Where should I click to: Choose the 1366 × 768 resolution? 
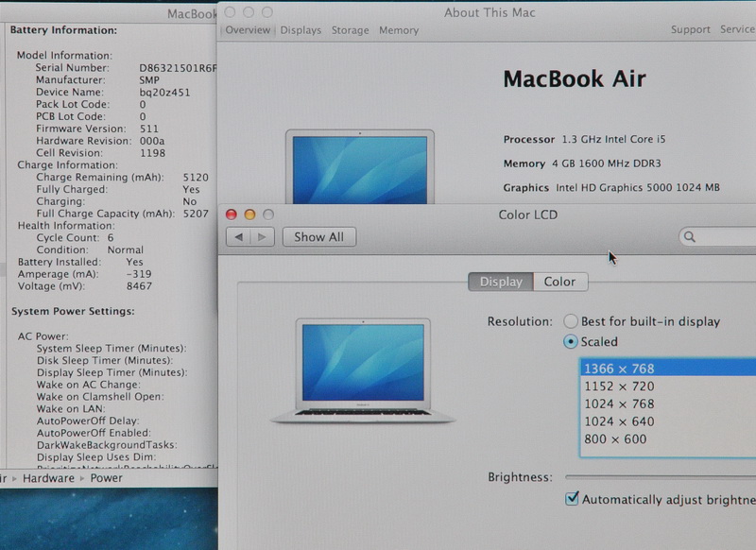668,369
